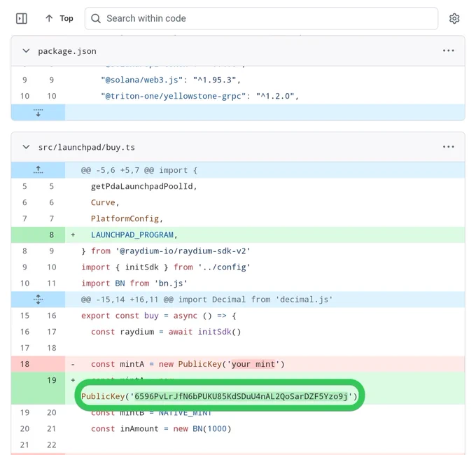The height and width of the screenshot is (455, 476).
Task: Select the package.json file name
Action: [67, 51]
